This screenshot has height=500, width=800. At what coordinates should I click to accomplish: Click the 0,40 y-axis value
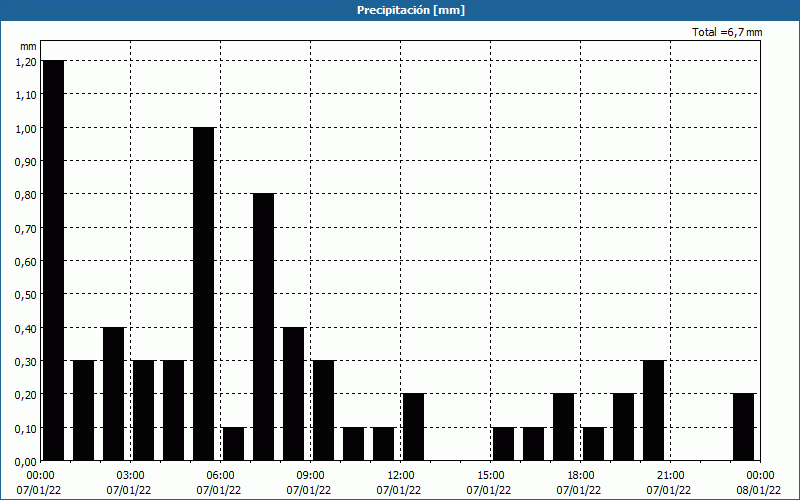26,328
